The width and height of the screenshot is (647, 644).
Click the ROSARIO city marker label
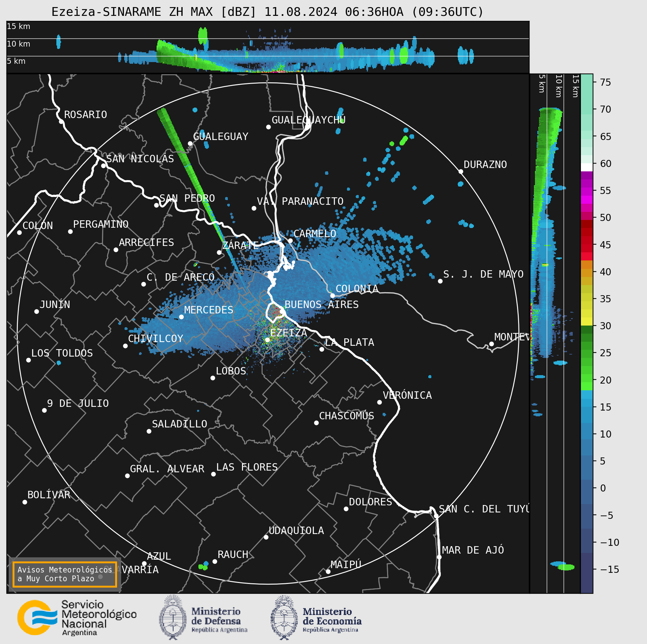pyautogui.click(x=85, y=115)
